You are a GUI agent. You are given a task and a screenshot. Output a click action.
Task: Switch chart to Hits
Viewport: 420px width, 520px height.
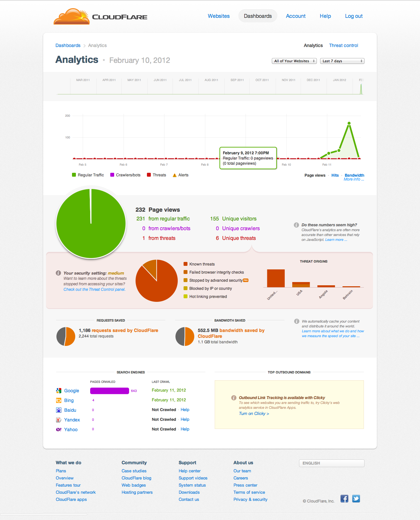point(335,175)
